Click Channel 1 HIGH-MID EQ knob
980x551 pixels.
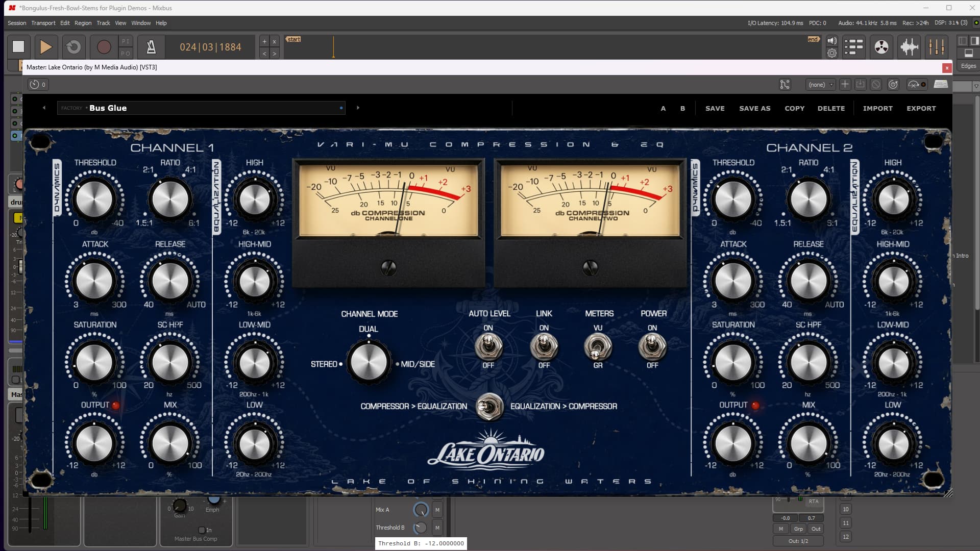254,281
